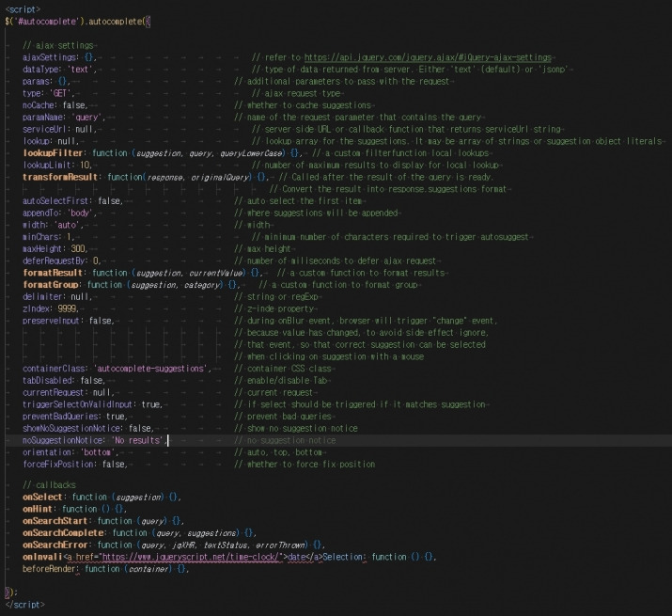Click the 'autocomplete-suggestions' string value
Viewport: 672px width, 616px height.
click(x=151, y=369)
